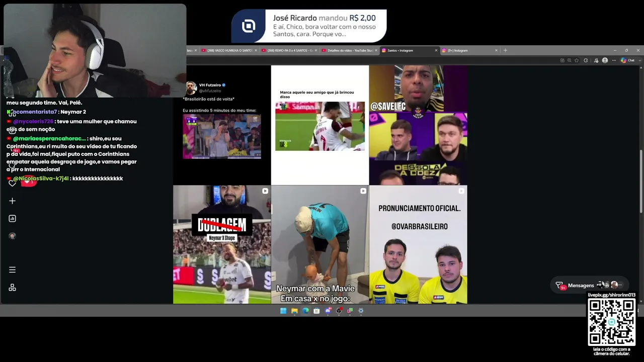The image size is (644, 362).
Task: Click the livepix QR code
Action: pos(612,322)
